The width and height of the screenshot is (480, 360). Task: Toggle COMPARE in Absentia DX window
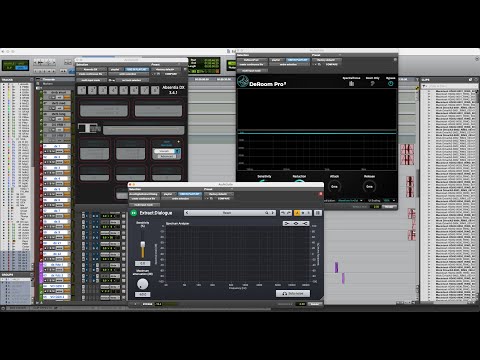(171, 74)
